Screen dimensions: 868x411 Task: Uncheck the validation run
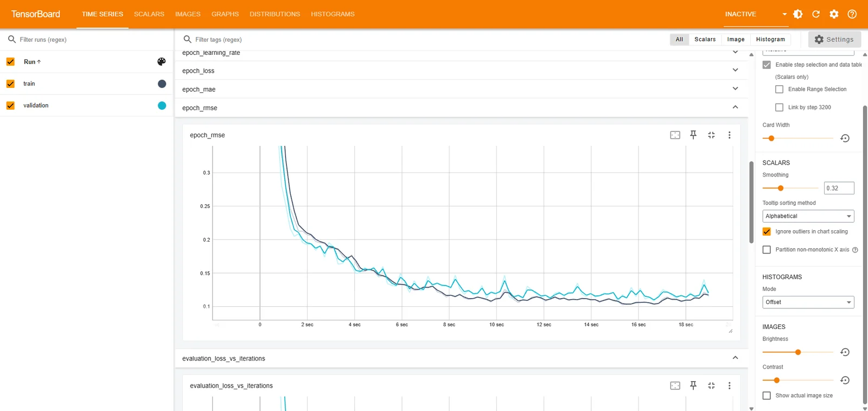(x=10, y=105)
